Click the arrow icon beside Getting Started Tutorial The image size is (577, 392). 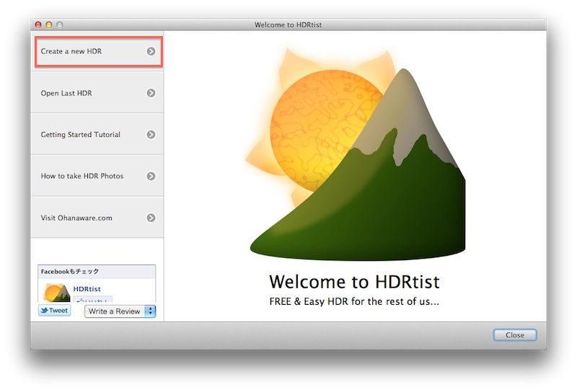click(x=151, y=135)
